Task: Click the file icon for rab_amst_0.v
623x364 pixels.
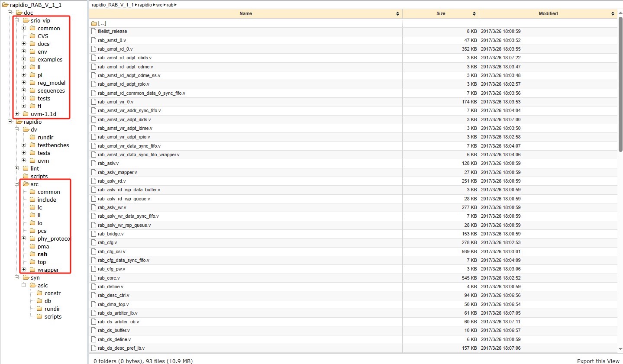Action: [94, 40]
